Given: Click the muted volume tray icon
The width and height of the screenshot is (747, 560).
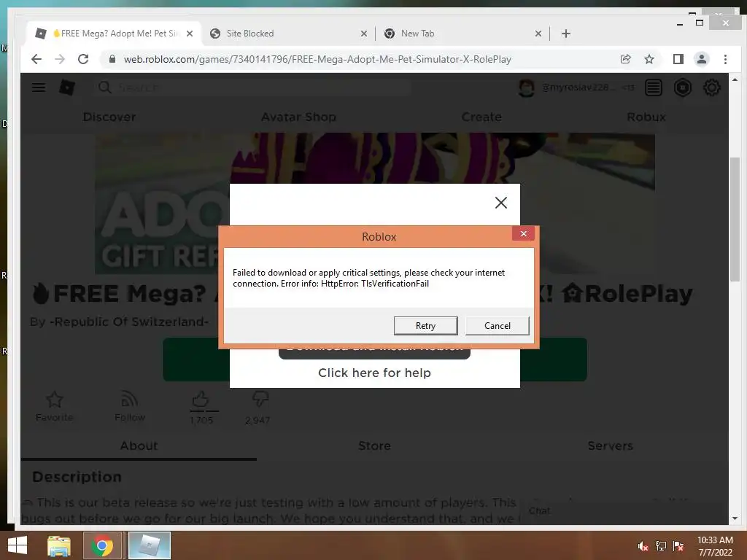Looking at the screenshot, I should pyautogui.click(x=643, y=546).
